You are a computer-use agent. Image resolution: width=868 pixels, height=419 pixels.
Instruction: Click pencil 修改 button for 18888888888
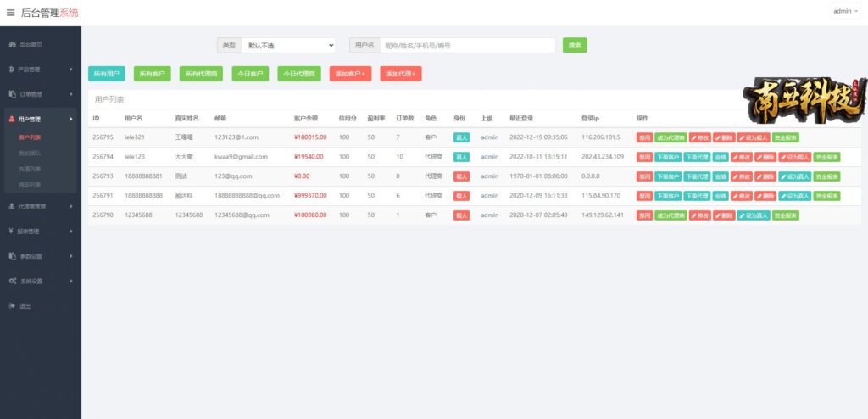point(742,196)
